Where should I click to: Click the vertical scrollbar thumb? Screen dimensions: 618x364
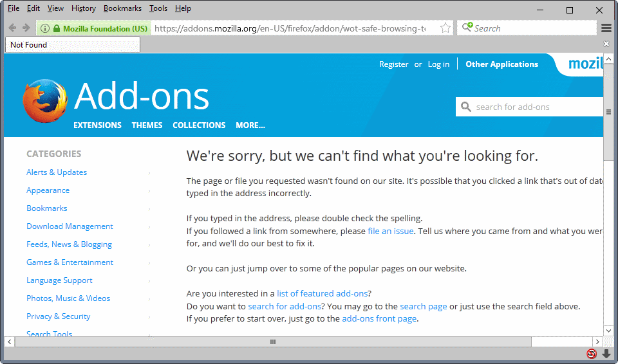(x=608, y=113)
